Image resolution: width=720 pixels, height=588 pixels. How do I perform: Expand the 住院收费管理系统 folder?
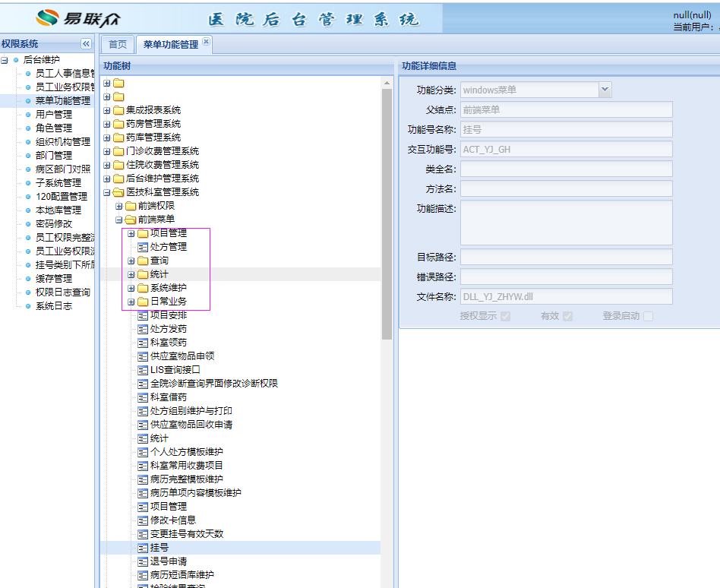pos(106,165)
